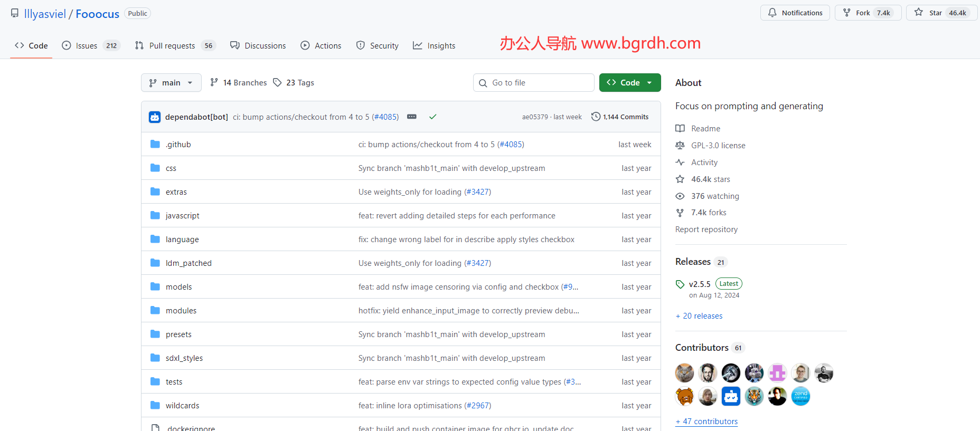Click the first contributor avatar

[x=684, y=373]
